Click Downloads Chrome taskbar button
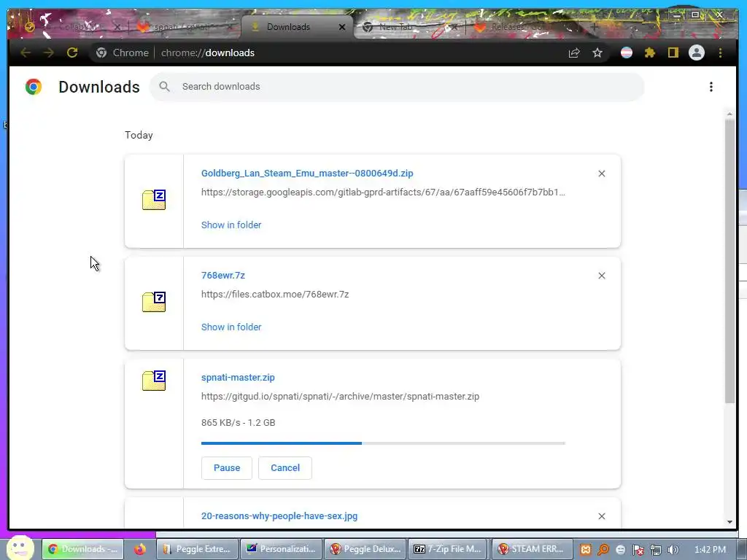This screenshot has width=747, height=560. pos(83,549)
